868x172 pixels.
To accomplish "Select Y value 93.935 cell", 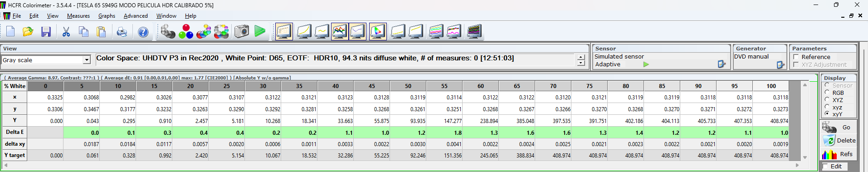I will [408, 121].
